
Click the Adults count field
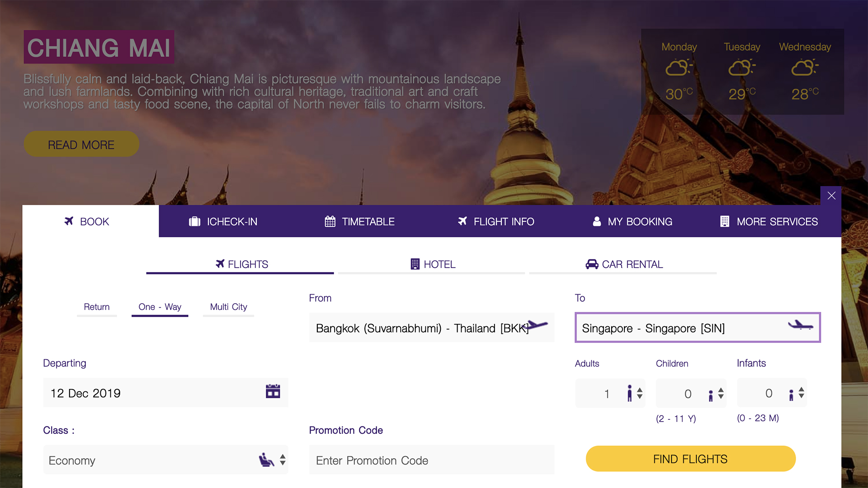610,393
